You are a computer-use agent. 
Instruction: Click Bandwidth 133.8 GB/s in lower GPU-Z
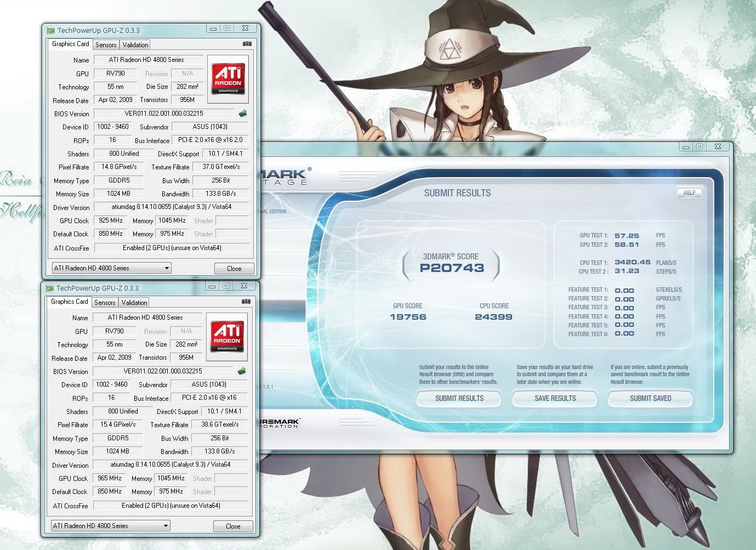tap(220, 451)
